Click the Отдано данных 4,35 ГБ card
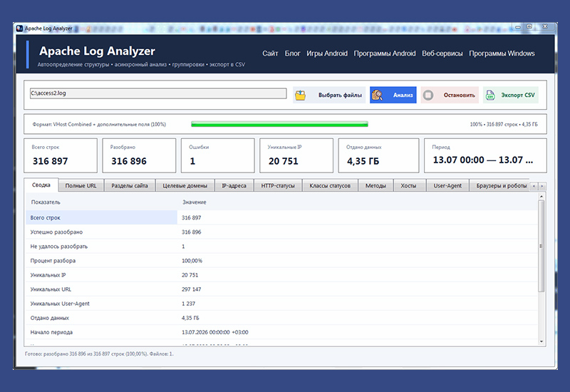This screenshot has height=392, width=570. 378,155
